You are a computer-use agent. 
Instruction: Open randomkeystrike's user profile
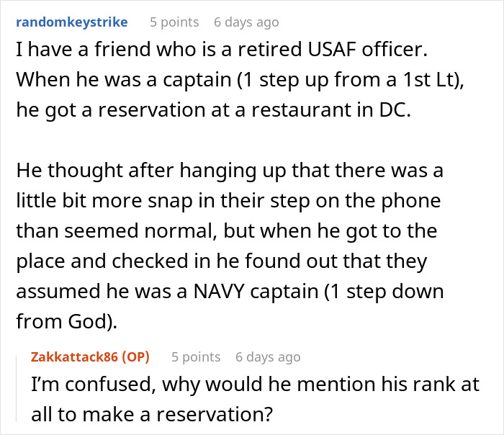71,22
